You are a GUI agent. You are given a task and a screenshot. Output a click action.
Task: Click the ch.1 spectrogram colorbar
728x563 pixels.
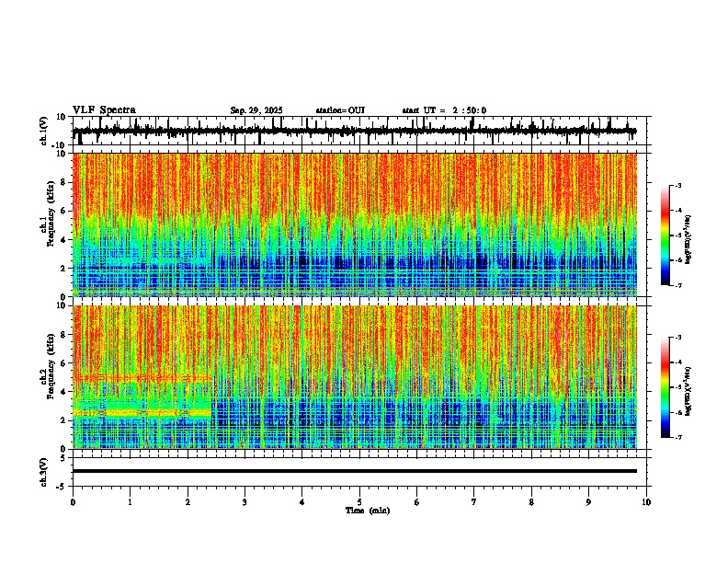(x=665, y=236)
